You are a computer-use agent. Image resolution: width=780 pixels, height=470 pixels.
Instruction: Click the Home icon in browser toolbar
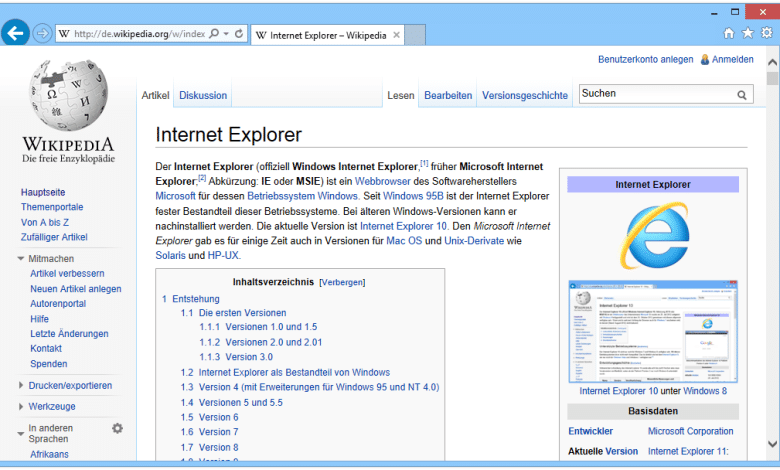(729, 33)
